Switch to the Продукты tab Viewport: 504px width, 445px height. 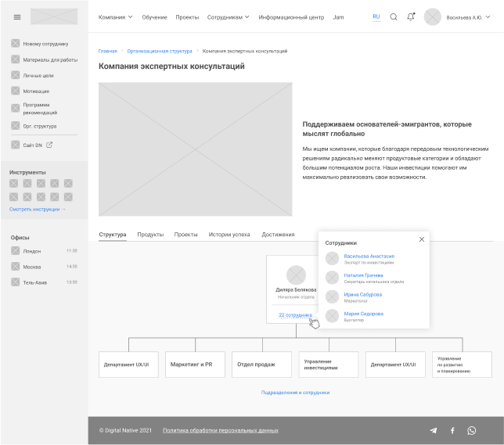(x=150, y=235)
